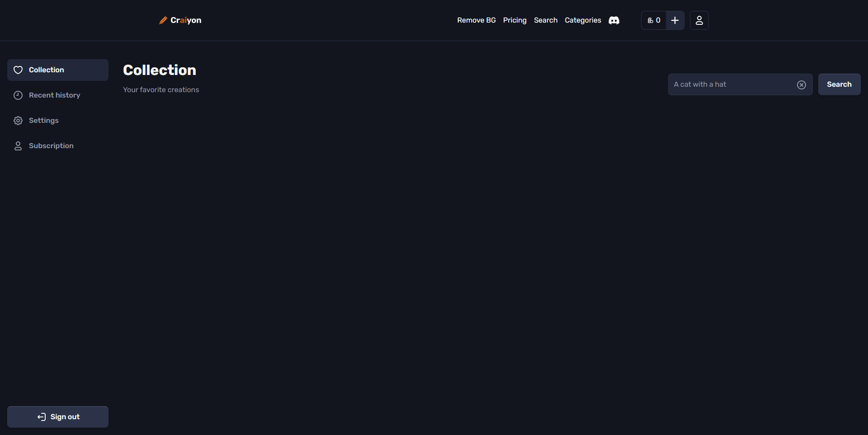
Task: Select the Recent history sidebar label
Action: click(x=54, y=95)
